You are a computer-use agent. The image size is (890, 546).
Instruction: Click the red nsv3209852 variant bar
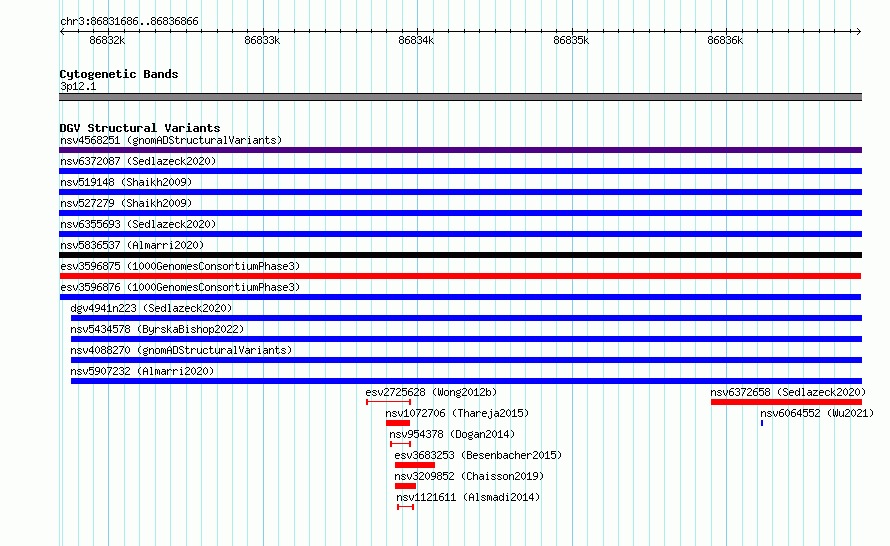[x=405, y=486]
